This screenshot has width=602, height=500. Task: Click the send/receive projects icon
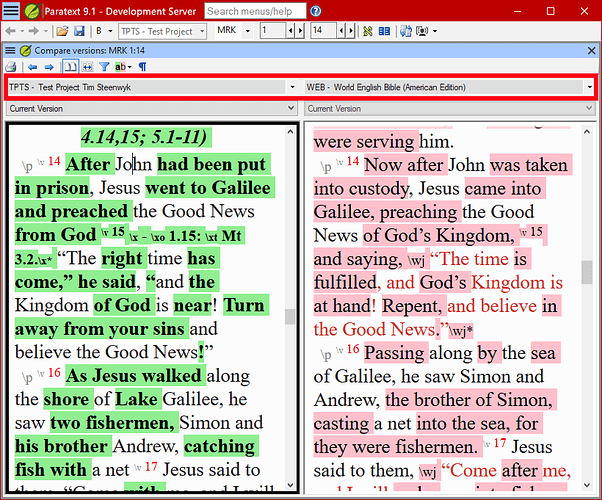click(405, 31)
